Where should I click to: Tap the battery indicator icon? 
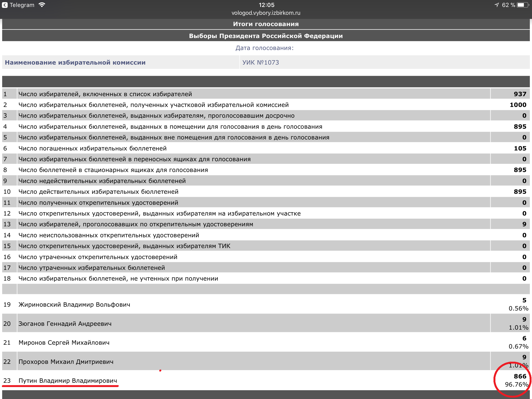523,5
